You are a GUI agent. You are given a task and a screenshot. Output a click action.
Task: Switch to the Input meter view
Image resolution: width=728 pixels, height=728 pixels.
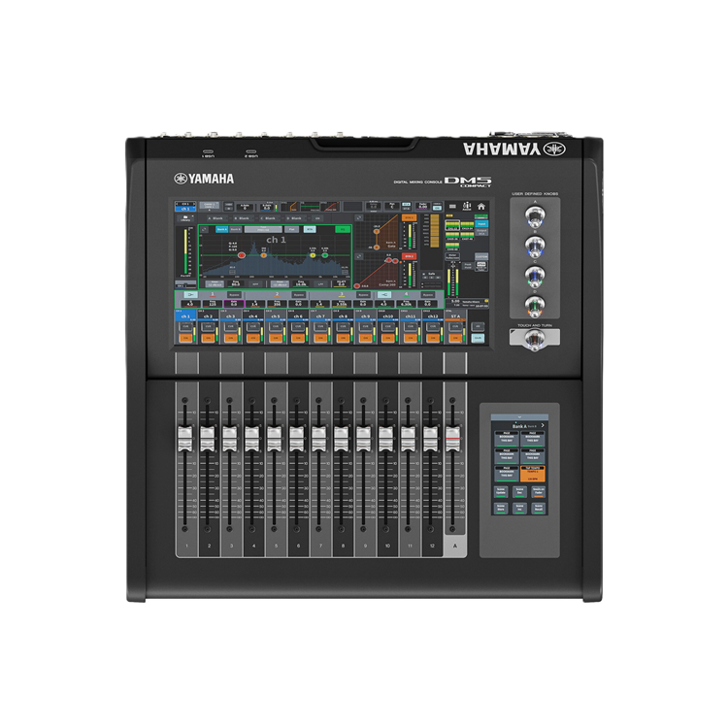[481, 224]
